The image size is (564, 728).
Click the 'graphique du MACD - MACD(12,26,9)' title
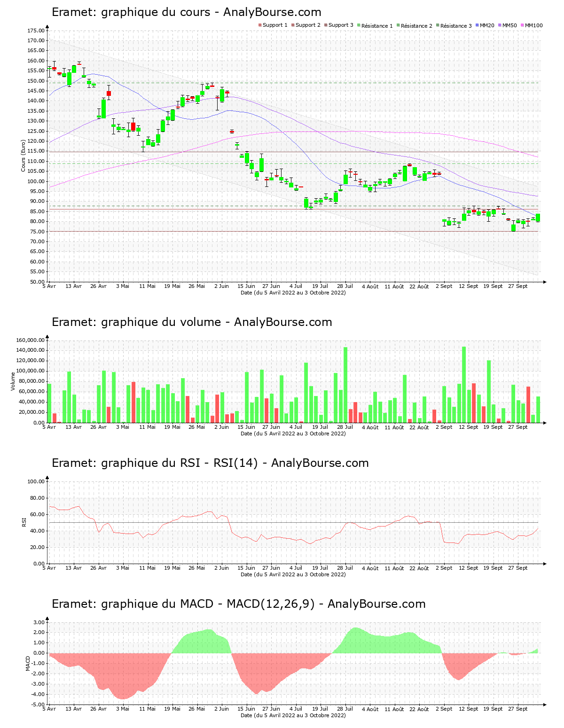[x=239, y=604]
